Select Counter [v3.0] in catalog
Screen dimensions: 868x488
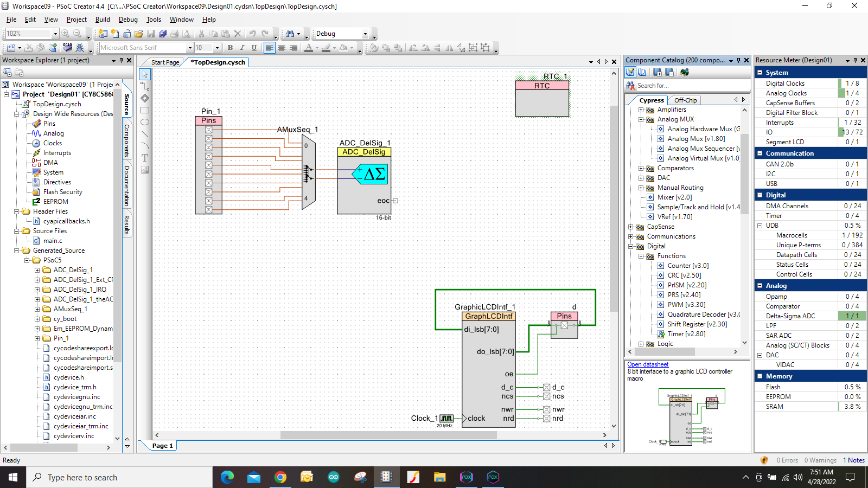[x=688, y=266]
